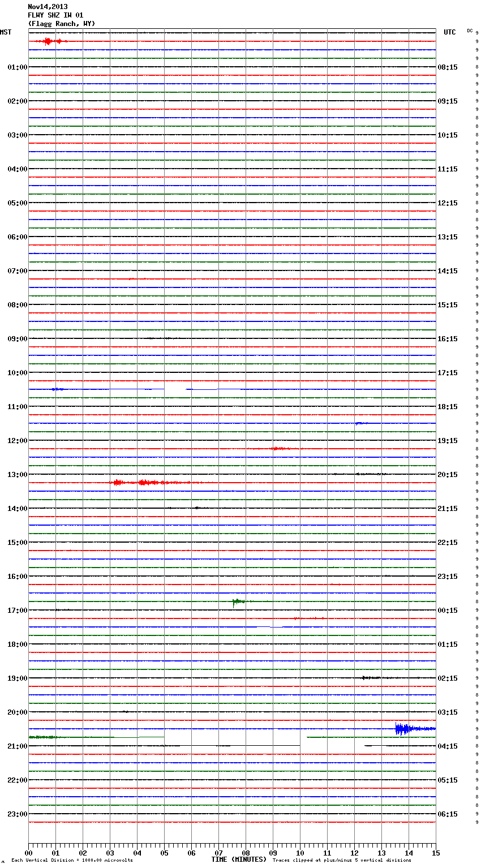Click the "20:15" UTC time label
The width and height of the screenshot is (481, 868).
(x=448, y=475)
